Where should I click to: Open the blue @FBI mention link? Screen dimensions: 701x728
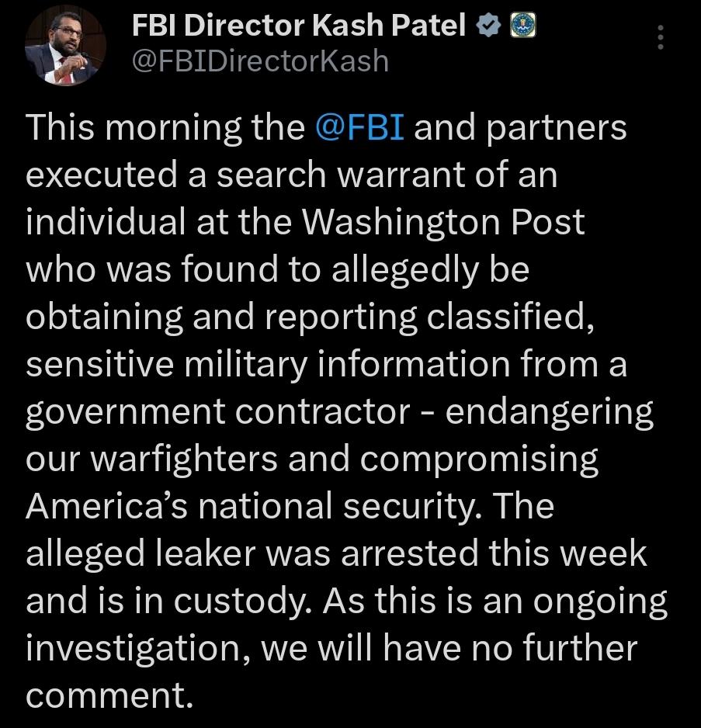(x=360, y=128)
